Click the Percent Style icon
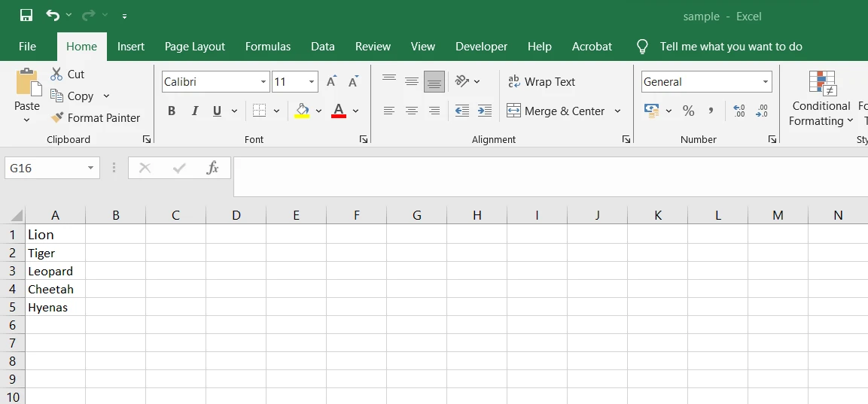868x404 pixels. click(688, 111)
